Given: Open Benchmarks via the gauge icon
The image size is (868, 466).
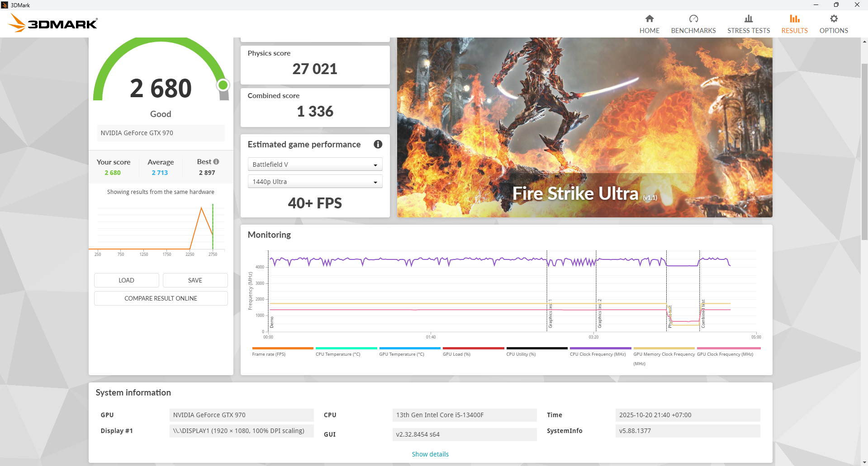Looking at the screenshot, I should point(693,19).
